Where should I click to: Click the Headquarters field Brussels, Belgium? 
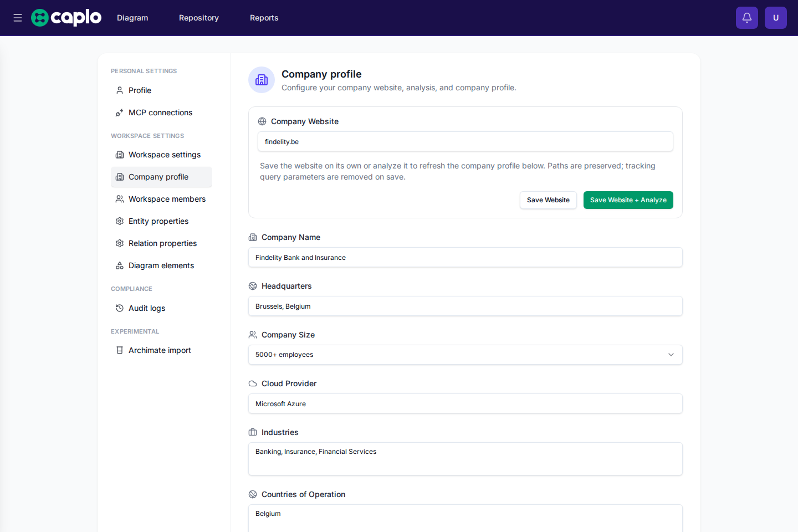(x=465, y=306)
